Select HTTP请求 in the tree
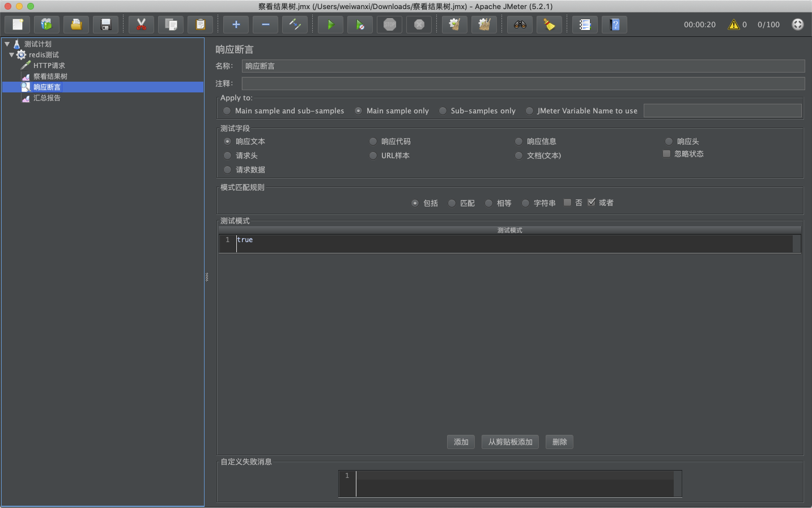This screenshot has height=508, width=812. (x=49, y=66)
